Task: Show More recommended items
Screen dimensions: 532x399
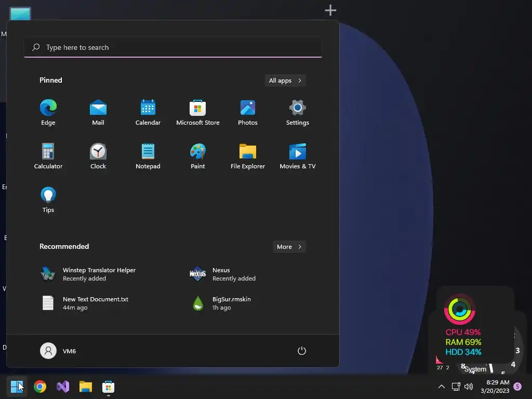Action: pos(289,247)
